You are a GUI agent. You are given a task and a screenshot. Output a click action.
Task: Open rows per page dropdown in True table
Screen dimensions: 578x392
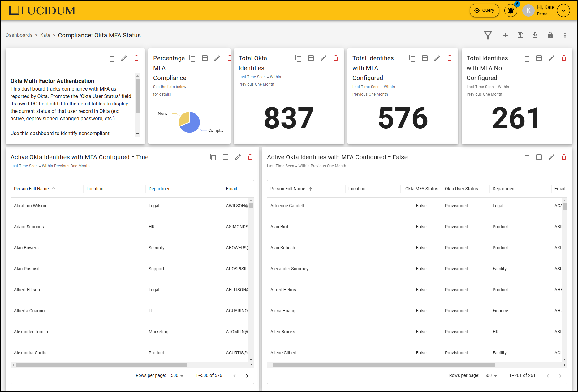(x=177, y=375)
